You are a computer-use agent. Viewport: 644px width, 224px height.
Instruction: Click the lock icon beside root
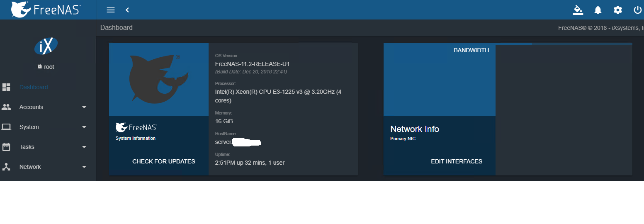pos(40,66)
